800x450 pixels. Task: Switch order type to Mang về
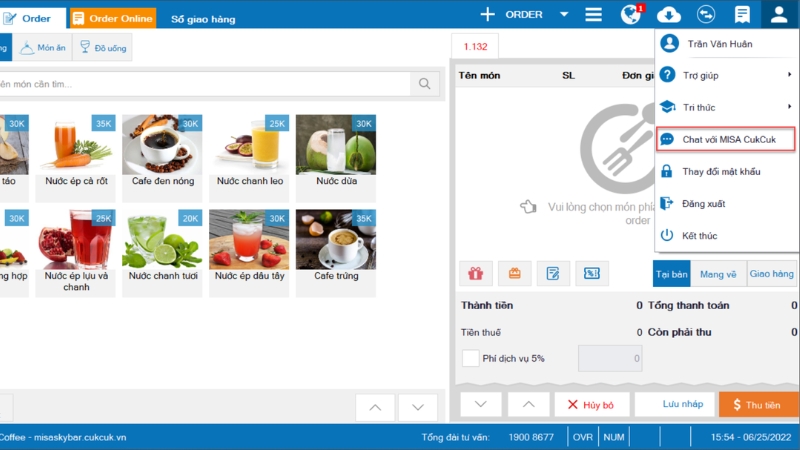[718, 273]
